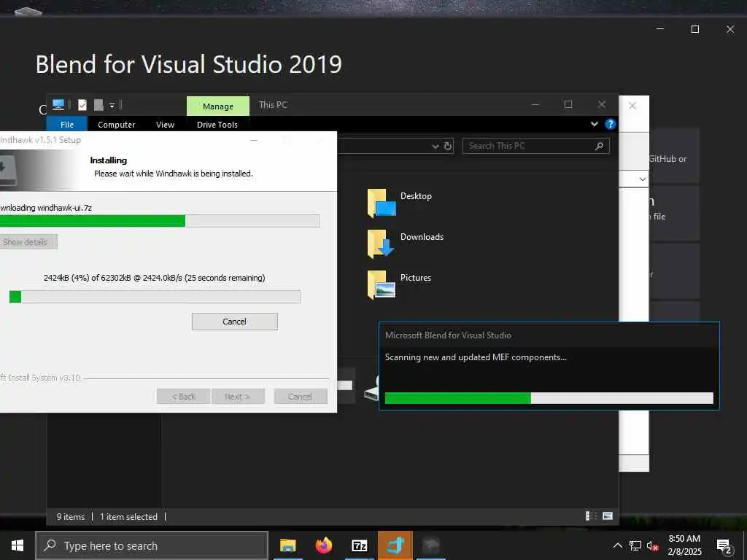The width and height of the screenshot is (747, 560).
Task: Open notification action center
Action: (x=724, y=546)
